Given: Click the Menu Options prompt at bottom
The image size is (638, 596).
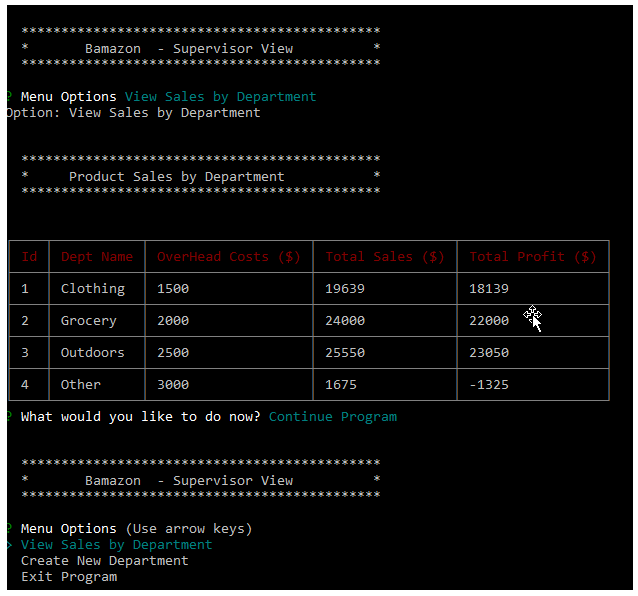Looking at the screenshot, I should coord(69,529).
